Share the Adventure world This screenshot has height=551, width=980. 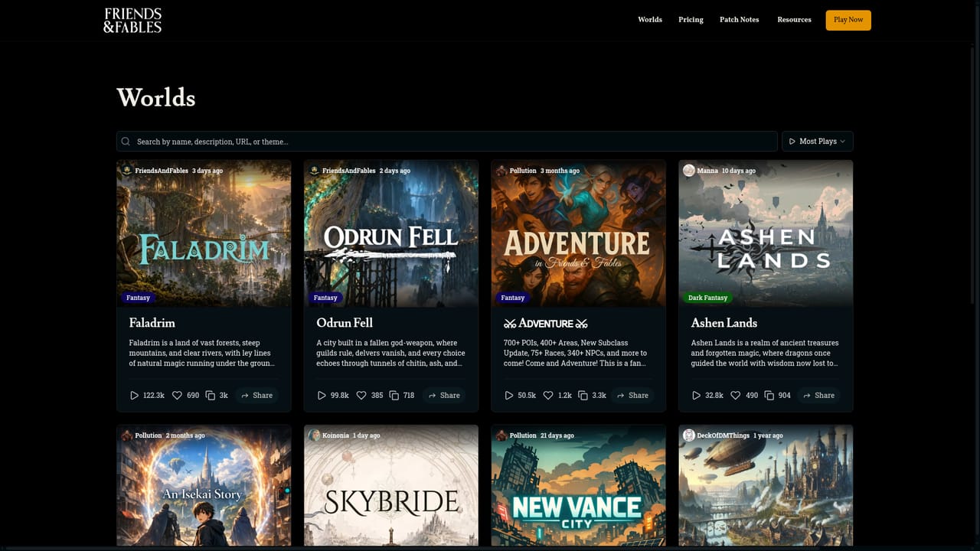(x=632, y=396)
